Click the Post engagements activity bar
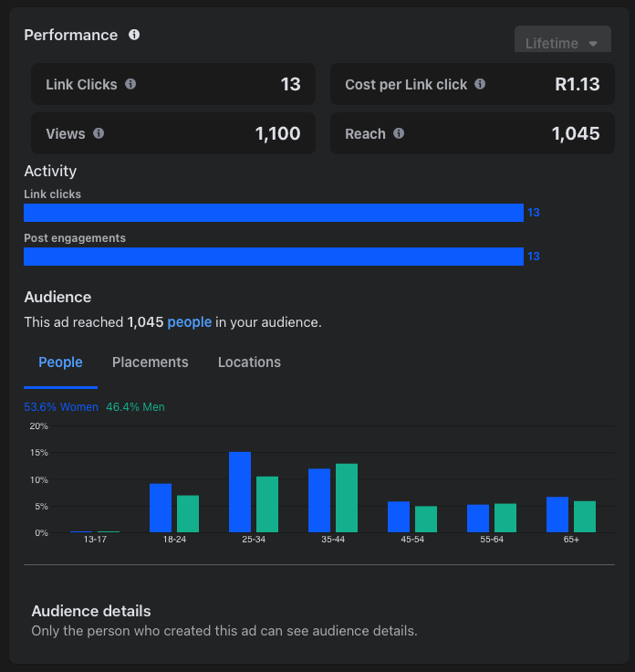The width and height of the screenshot is (635, 672). 273,257
